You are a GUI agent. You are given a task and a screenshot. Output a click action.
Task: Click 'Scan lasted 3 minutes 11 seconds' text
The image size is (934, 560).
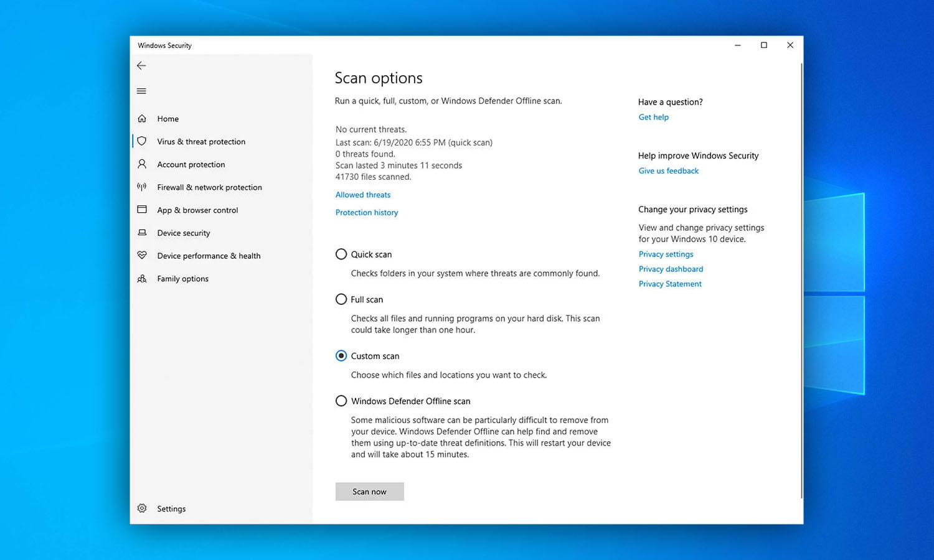tap(399, 166)
